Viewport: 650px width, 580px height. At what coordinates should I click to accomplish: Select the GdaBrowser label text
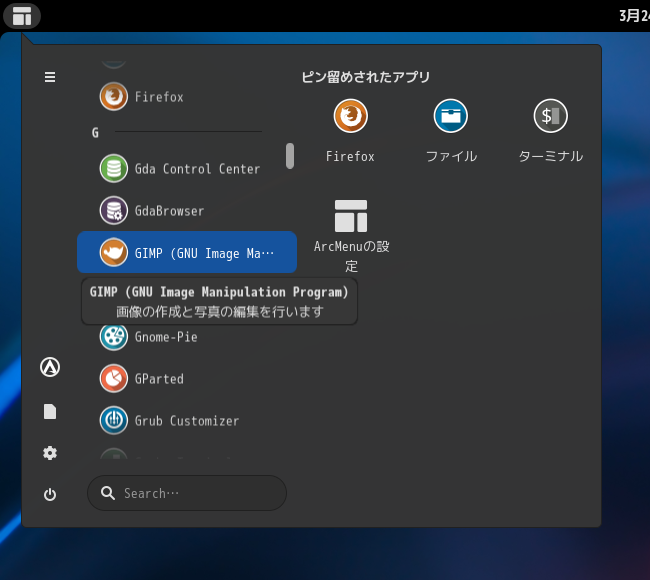click(169, 211)
